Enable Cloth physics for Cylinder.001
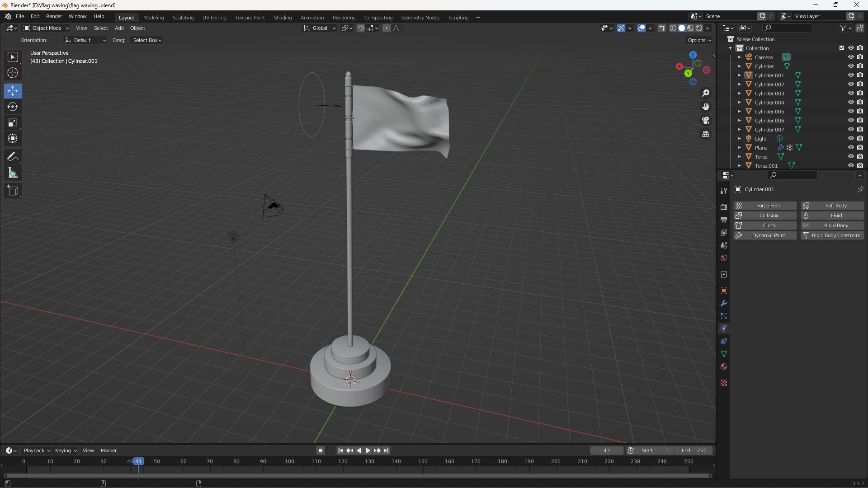The image size is (868, 488). point(765,225)
